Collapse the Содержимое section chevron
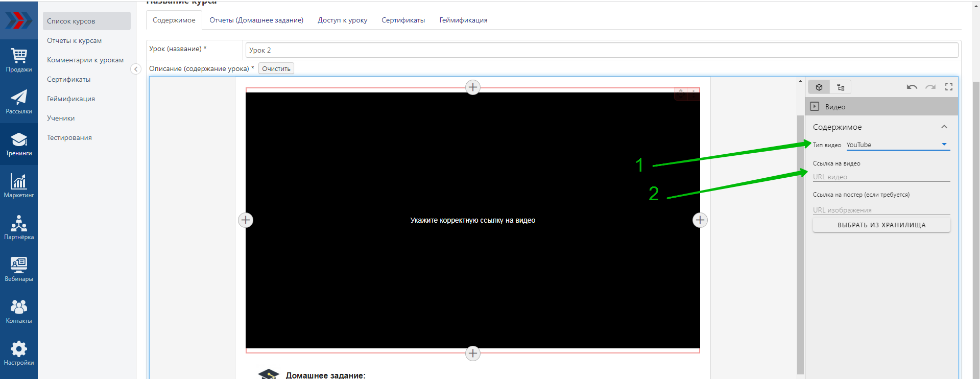The width and height of the screenshot is (980, 379). (x=944, y=127)
